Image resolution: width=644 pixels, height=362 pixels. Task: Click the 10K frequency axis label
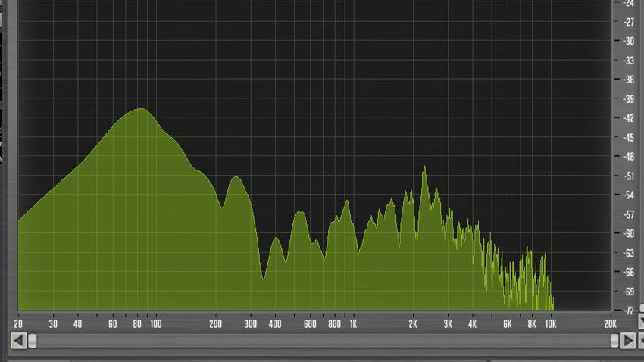click(x=550, y=324)
